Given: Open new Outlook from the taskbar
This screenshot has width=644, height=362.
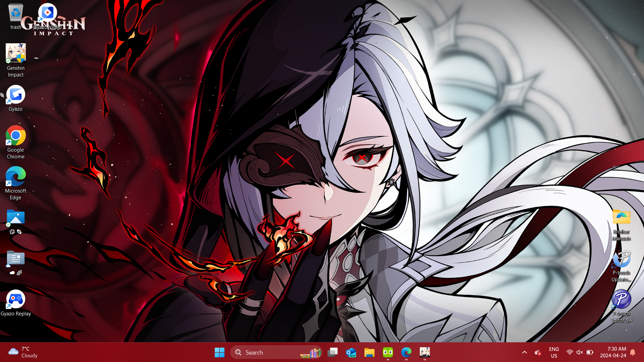Looking at the screenshot, I should click(351, 352).
